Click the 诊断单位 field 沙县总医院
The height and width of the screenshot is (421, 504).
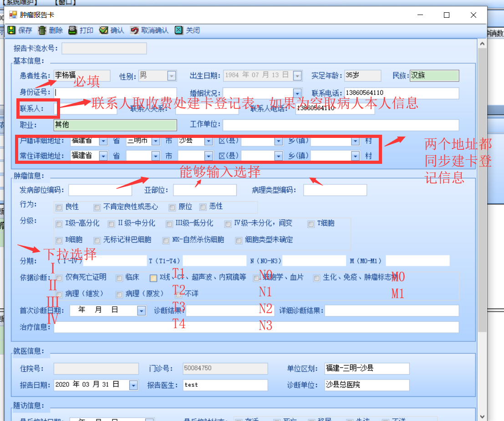367,385
